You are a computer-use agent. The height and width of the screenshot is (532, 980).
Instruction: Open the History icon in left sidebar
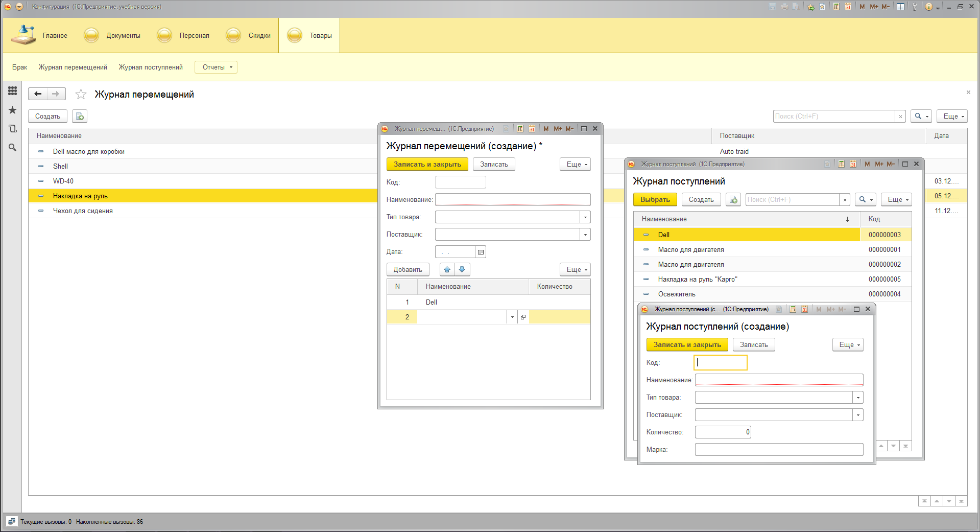[x=13, y=129]
